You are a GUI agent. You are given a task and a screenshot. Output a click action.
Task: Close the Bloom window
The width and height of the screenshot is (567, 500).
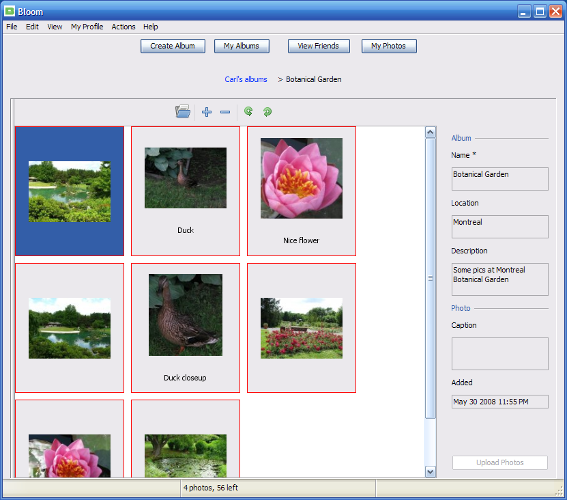pos(556,12)
